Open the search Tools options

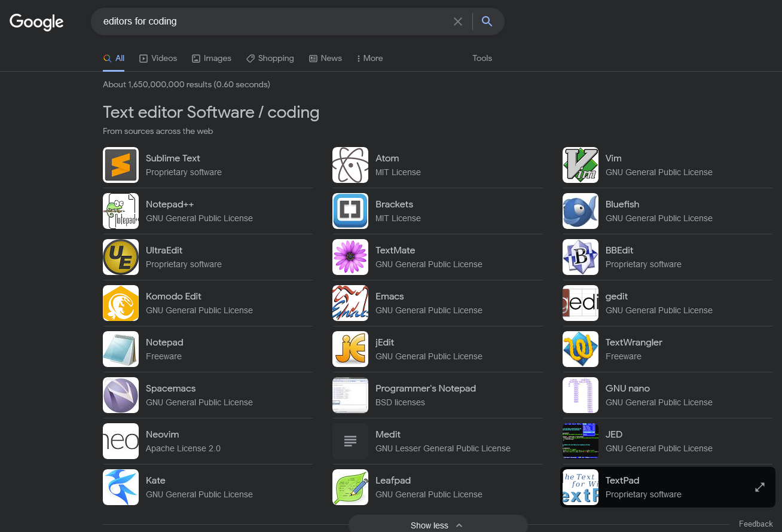click(x=482, y=58)
